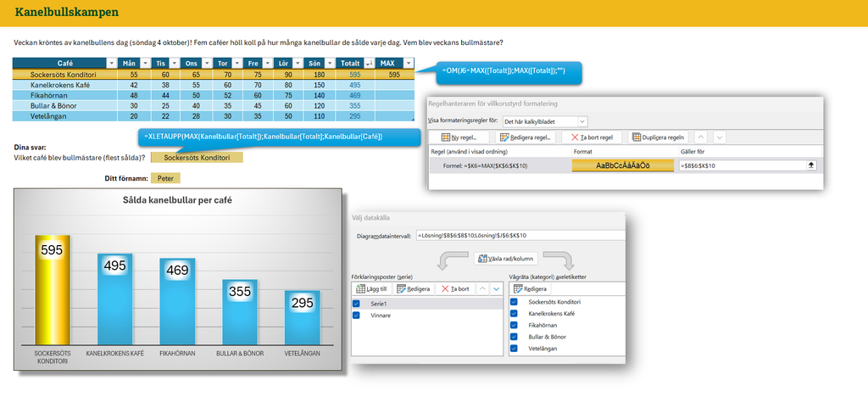868x397 pixels.
Task: Uncheck Fikahörnan category checkbox
Action: pos(515,325)
